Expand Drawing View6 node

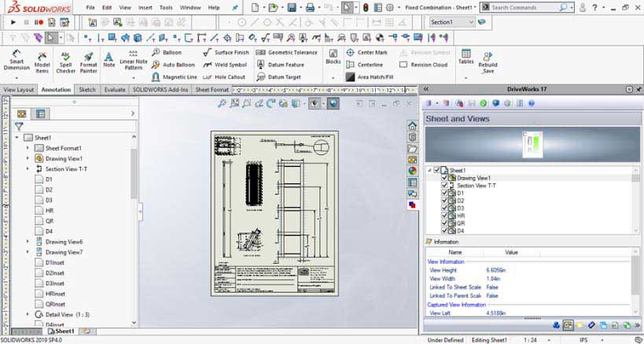28,242
